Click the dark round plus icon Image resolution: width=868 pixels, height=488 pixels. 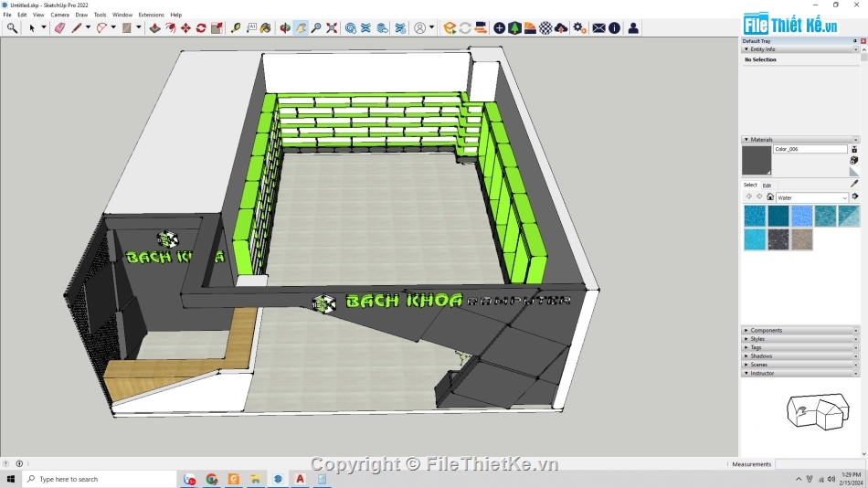tap(499, 27)
